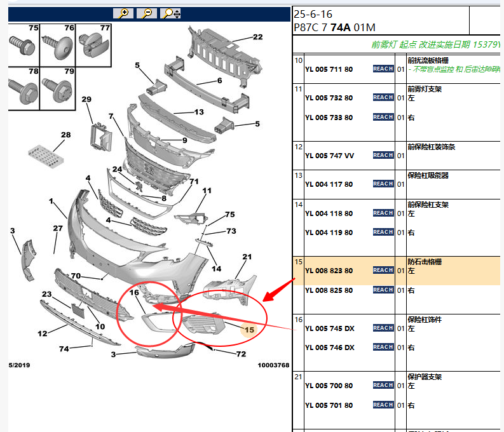The height and width of the screenshot is (432, 504).
Task: Select the zoom-and-pan magnifier tool
Action: coord(170,13)
